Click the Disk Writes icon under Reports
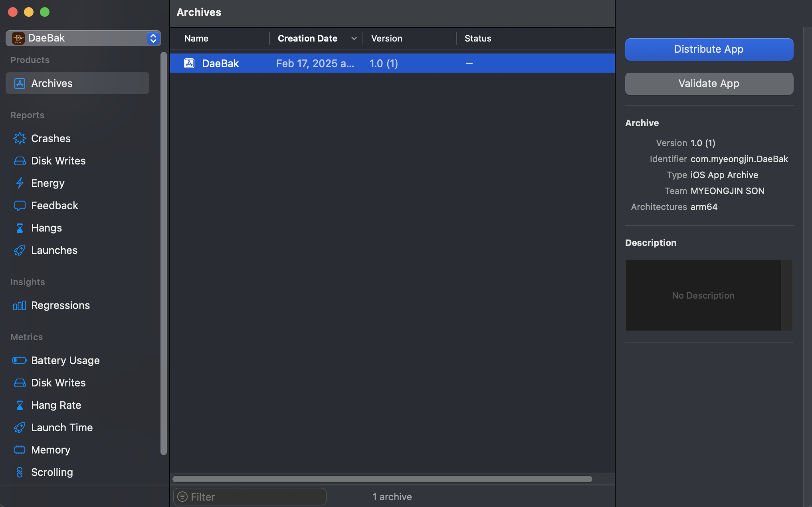Image resolution: width=812 pixels, height=507 pixels. tap(20, 161)
